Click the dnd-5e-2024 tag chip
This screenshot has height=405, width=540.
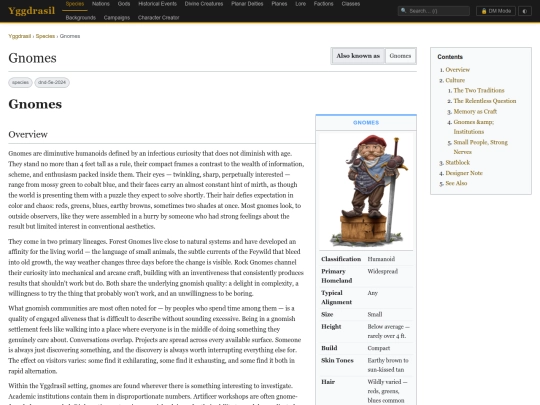click(52, 82)
